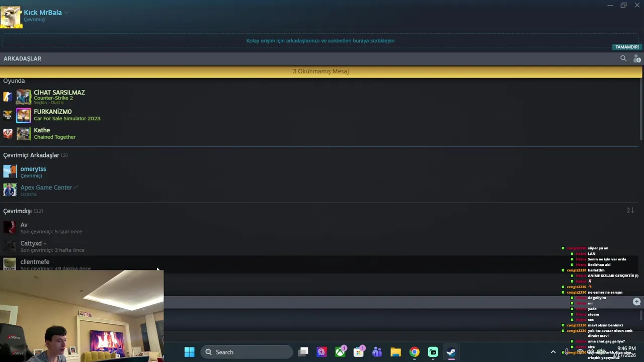Click the Av friend avatar
644x362 pixels.
10,227
